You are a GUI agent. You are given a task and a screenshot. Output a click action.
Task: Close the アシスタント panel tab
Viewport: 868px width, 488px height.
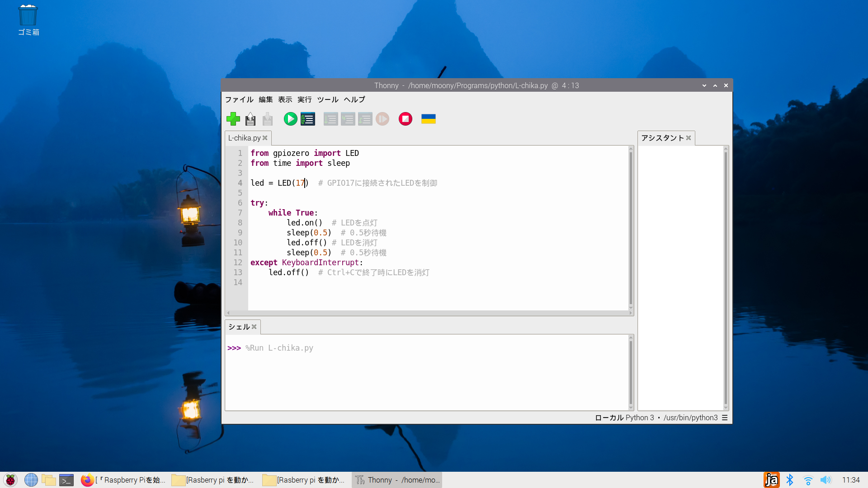pos(689,138)
